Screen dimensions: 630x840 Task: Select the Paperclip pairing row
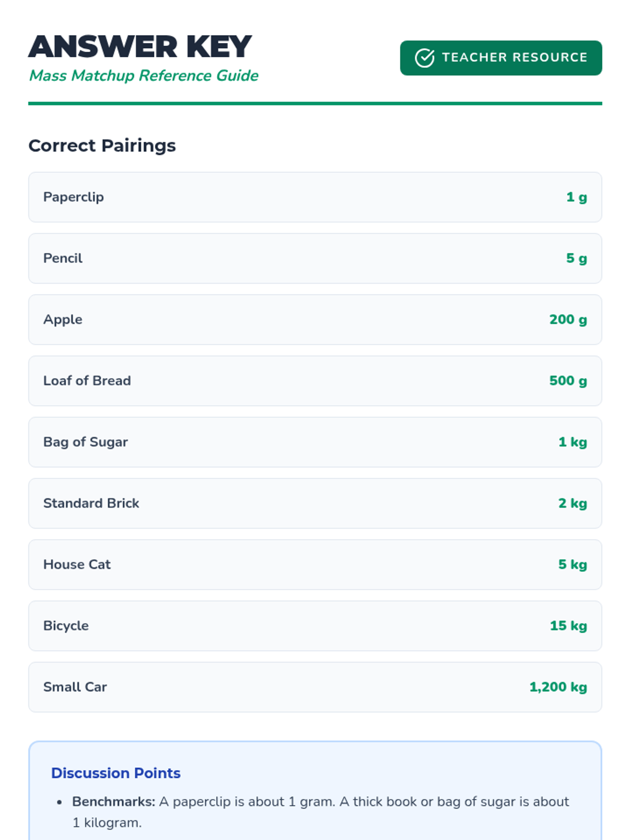[x=315, y=197]
